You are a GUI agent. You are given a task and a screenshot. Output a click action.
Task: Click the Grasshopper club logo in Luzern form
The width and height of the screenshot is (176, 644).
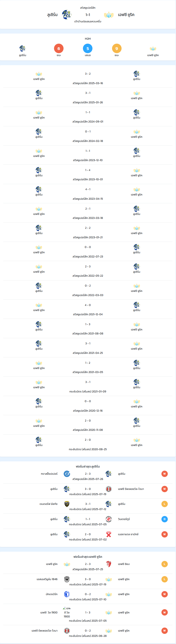(67, 474)
